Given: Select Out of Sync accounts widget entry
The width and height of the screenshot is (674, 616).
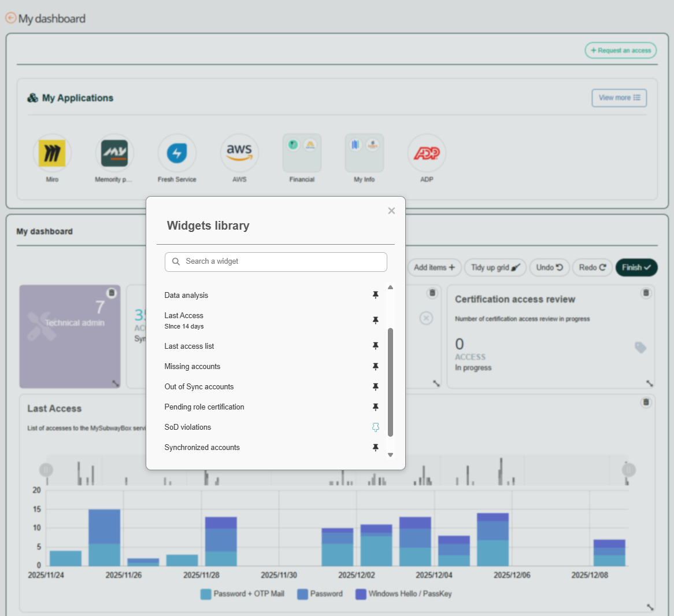Looking at the screenshot, I should tap(199, 387).
